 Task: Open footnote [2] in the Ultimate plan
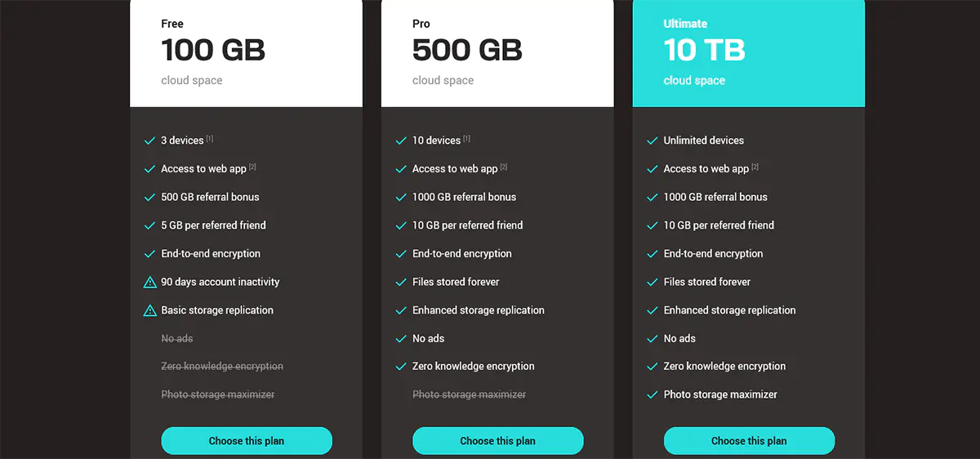[x=755, y=167]
